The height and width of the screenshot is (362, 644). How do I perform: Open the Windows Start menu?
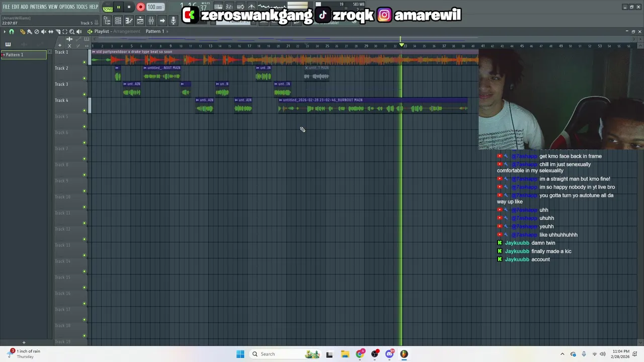tap(240, 354)
